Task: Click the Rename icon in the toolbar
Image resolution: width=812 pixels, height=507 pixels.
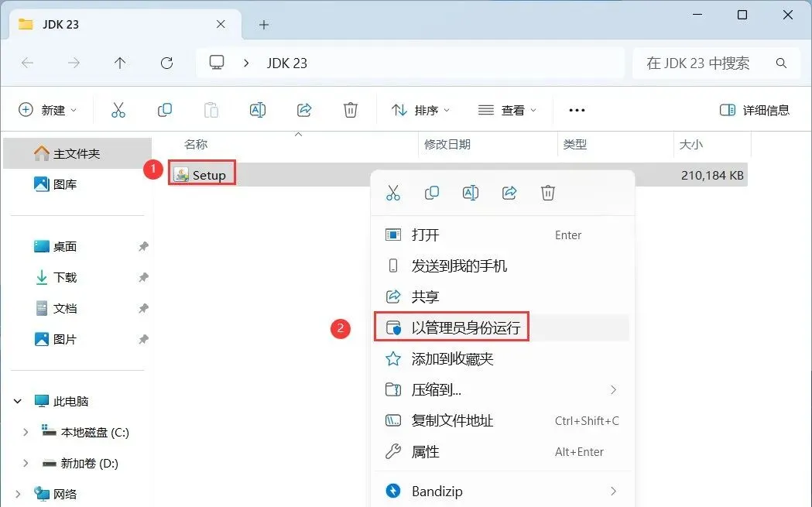Action: [x=257, y=110]
